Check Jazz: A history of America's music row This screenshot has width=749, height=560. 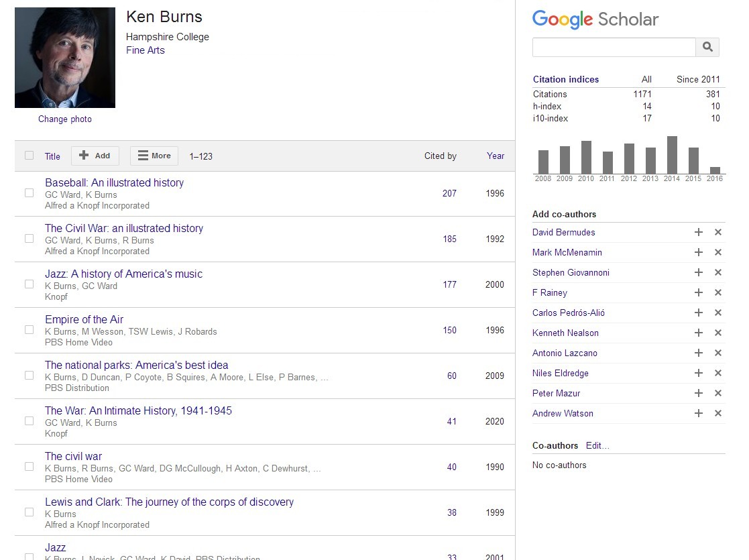29,284
